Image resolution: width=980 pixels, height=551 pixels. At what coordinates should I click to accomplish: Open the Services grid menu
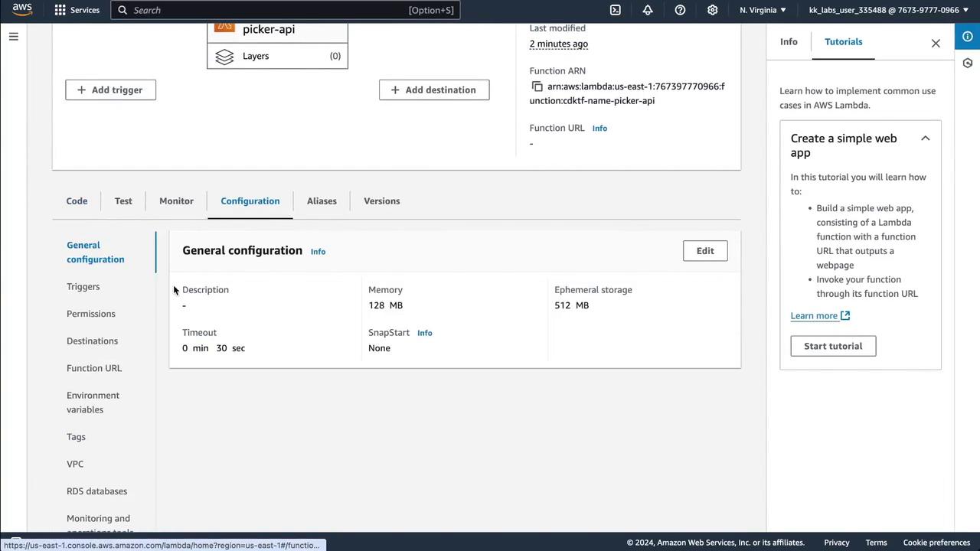[x=77, y=10]
